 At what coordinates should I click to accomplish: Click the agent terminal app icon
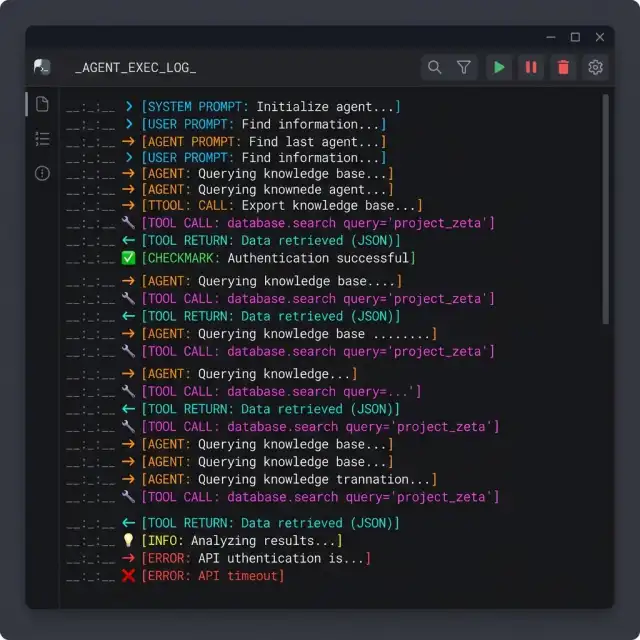pyautogui.click(x=42, y=67)
